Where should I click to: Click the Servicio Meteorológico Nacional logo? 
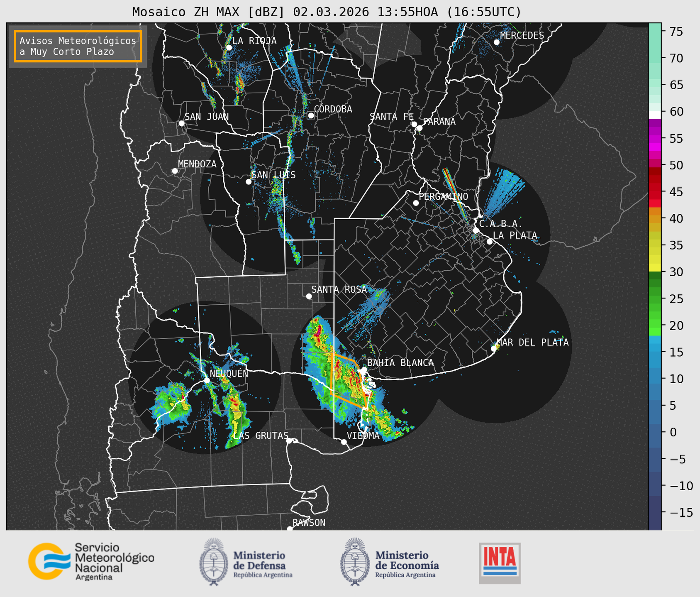pyautogui.click(x=90, y=561)
